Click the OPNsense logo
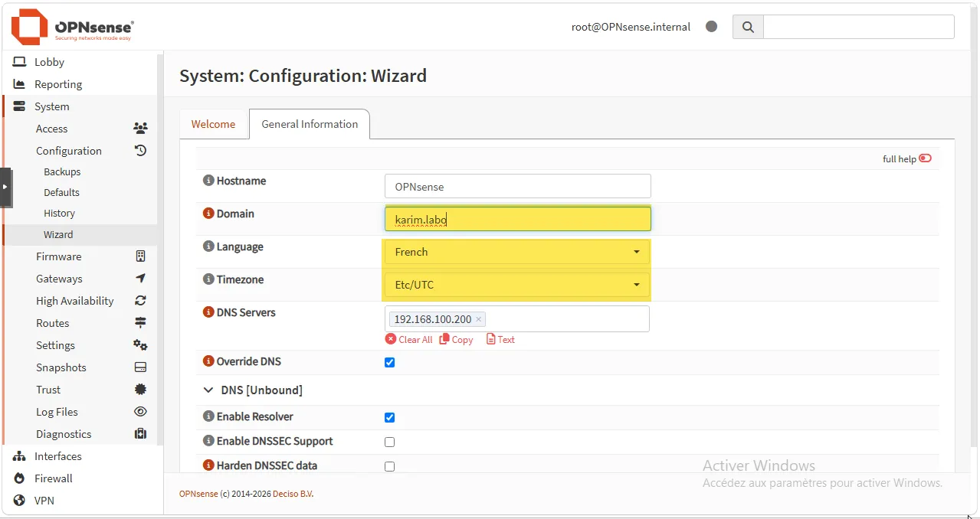Screen dimensions: 980x519 (x=72, y=27)
